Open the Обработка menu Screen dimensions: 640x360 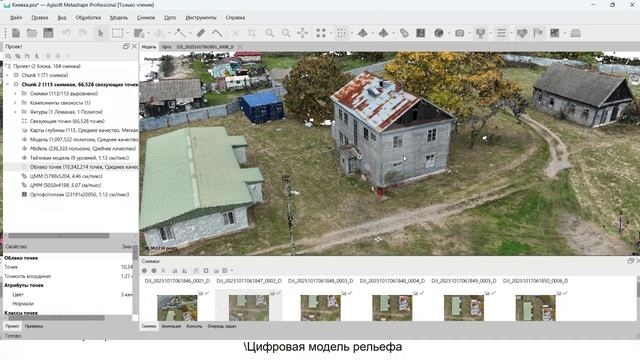point(88,18)
